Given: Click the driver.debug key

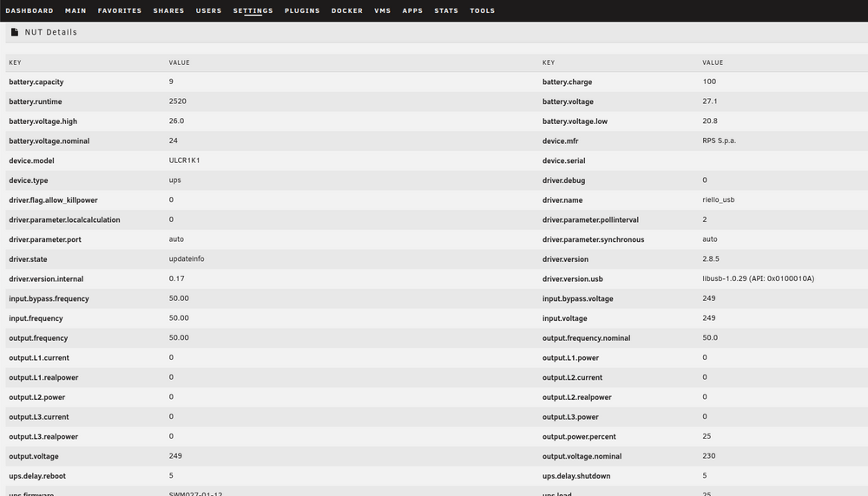Looking at the screenshot, I should pos(563,180).
